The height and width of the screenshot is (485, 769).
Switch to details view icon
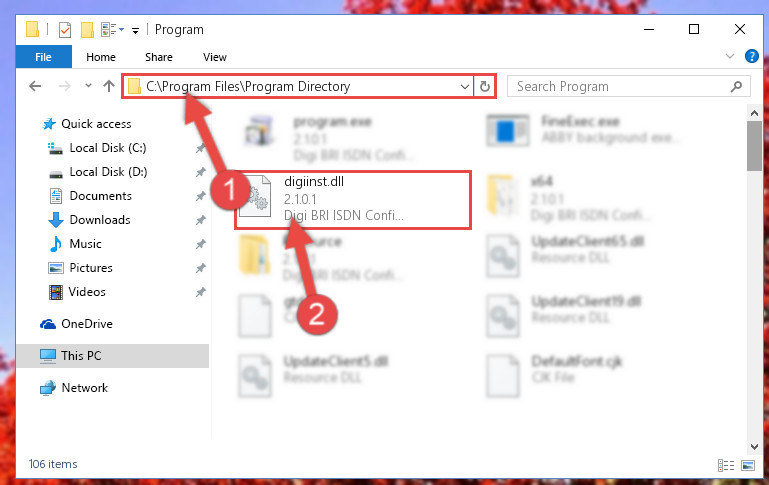[x=726, y=465]
